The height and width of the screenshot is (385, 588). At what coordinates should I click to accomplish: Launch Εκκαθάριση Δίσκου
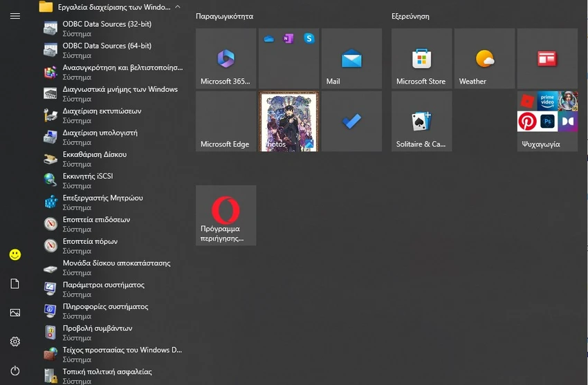coord(113,159)
